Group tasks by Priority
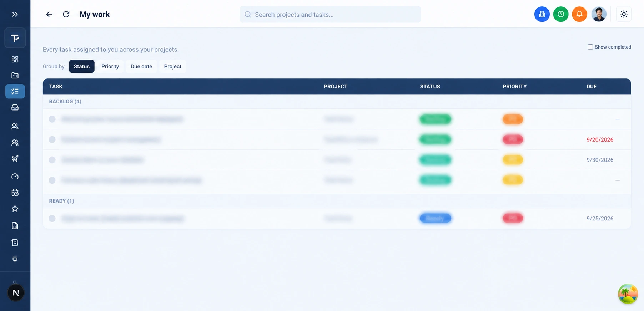Viewport: 644px width, 311px height. coord(110,66)
